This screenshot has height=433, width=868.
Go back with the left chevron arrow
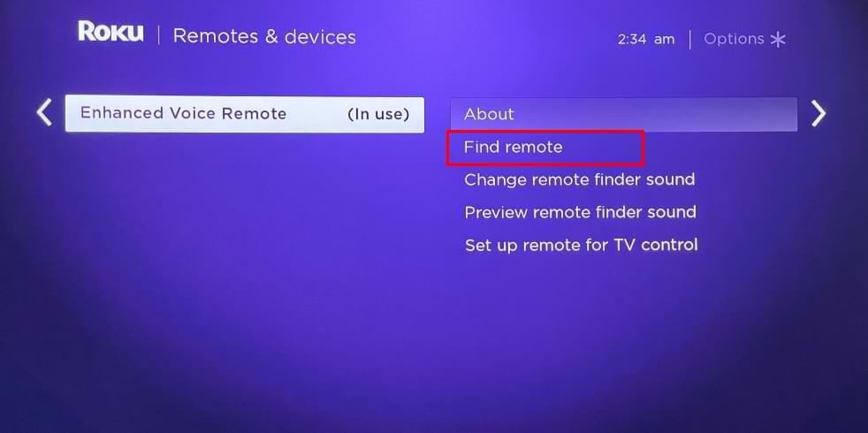[44, 112]
